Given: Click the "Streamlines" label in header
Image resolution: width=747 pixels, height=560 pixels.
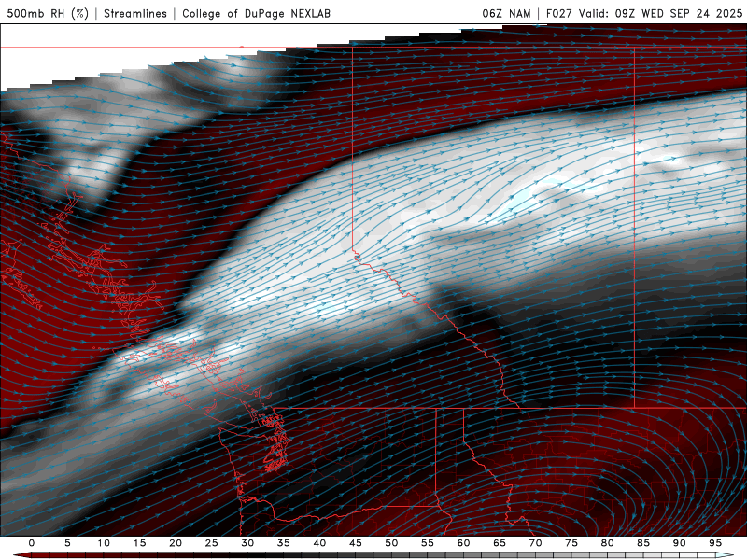Looking at the screenshot, I should [x=135, y=13].
